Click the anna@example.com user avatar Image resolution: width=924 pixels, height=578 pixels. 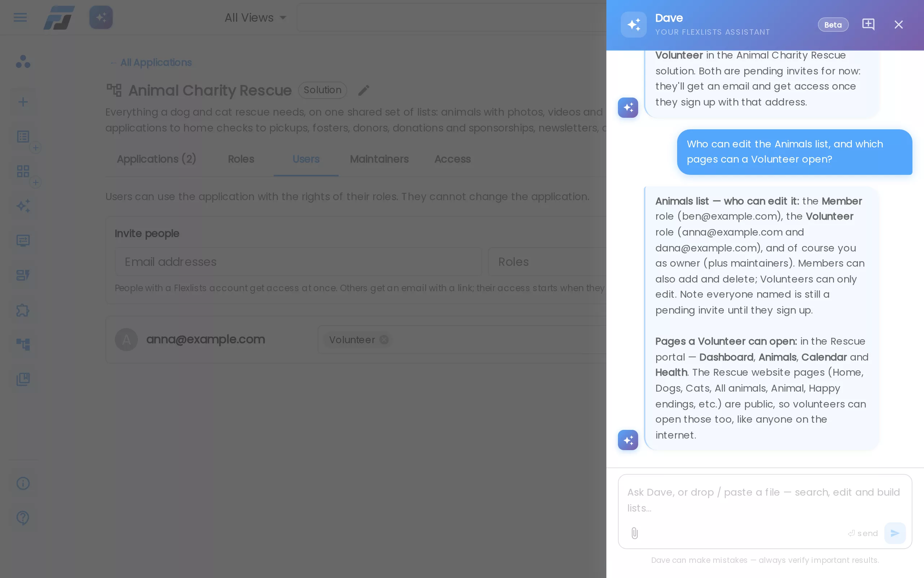click(126, 340)
